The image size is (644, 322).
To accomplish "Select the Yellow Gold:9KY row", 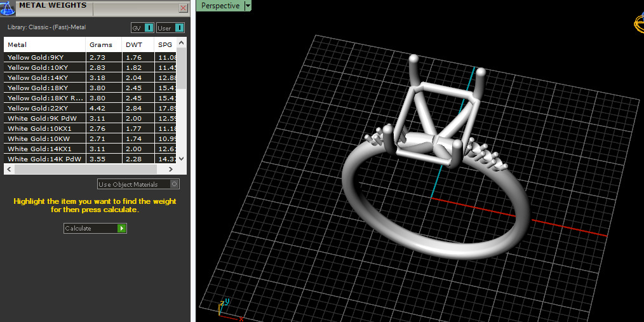I will (90, 58).
